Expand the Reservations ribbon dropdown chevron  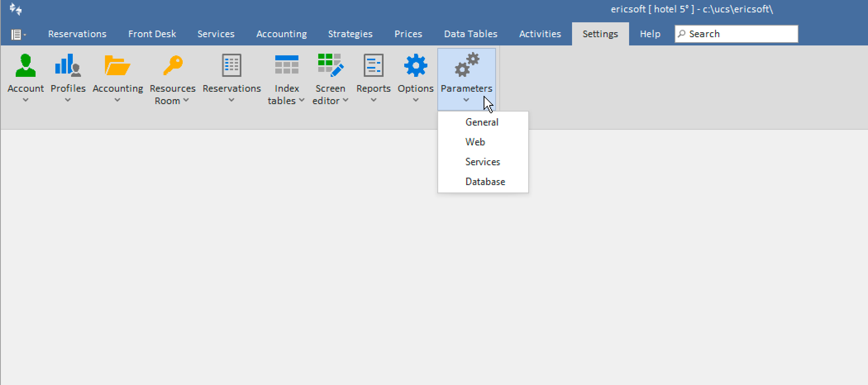pos(231,100)
